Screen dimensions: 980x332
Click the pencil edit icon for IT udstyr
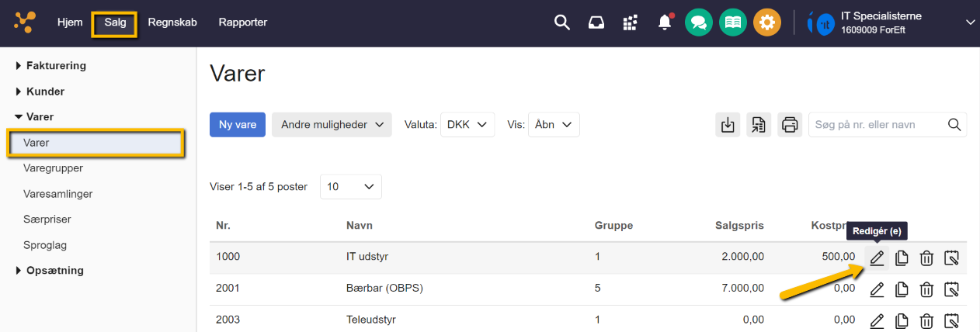[877, 258]
